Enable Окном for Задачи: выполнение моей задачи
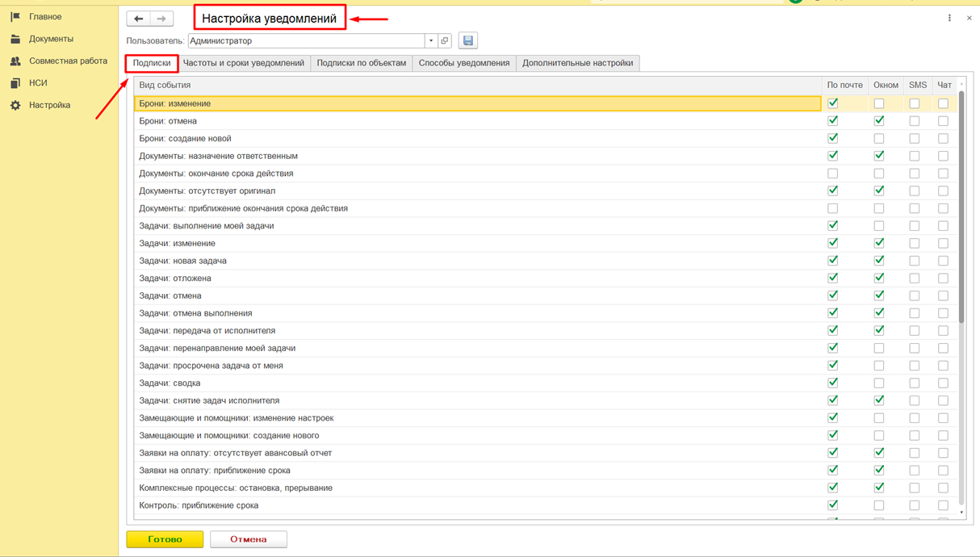Viewport: 980px width, 557px height. pyautogui.click(x=879, y=226)
